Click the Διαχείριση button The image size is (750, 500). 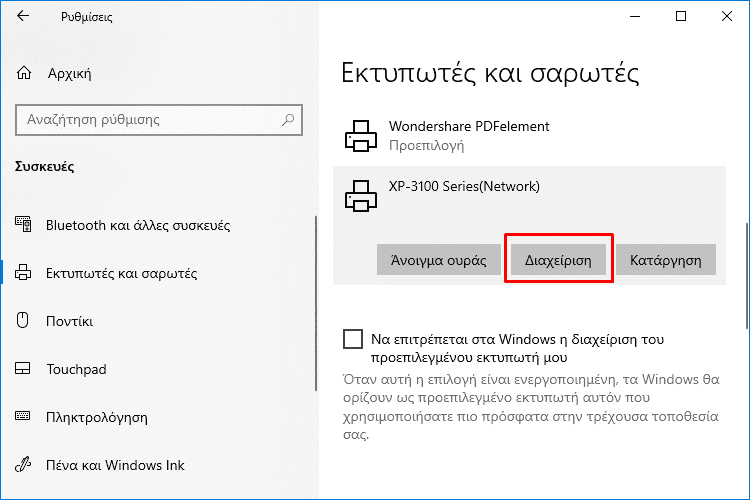coord(558,260)
